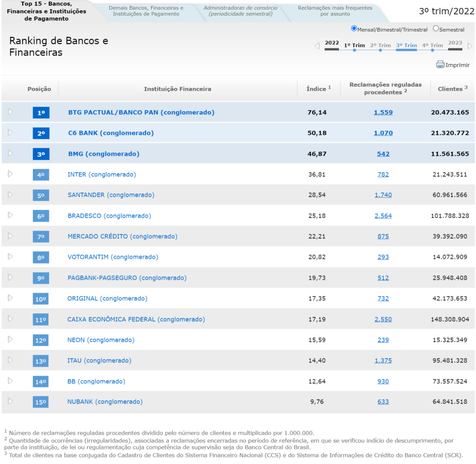Image resolution: width=476 pixels, height=464 pixels.
Task: Open C6 Bank complaints count 1.070
Action: (x=383, y=133)
